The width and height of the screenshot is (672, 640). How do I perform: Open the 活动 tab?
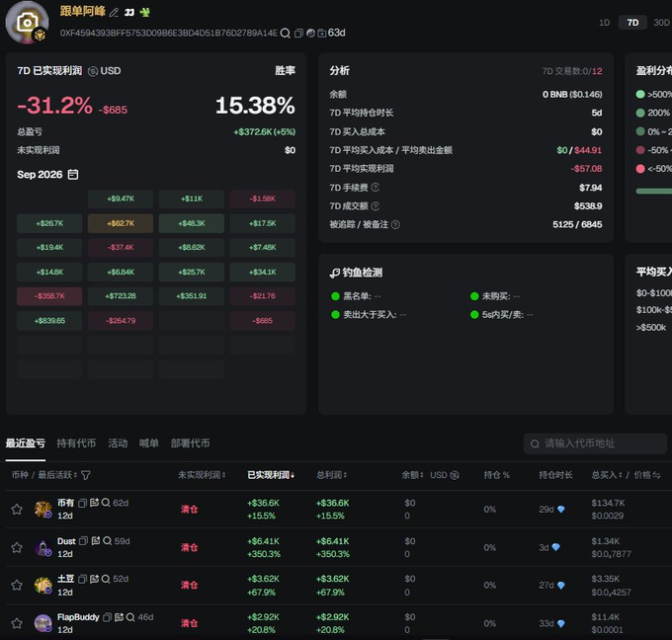(x=118, y=443)
